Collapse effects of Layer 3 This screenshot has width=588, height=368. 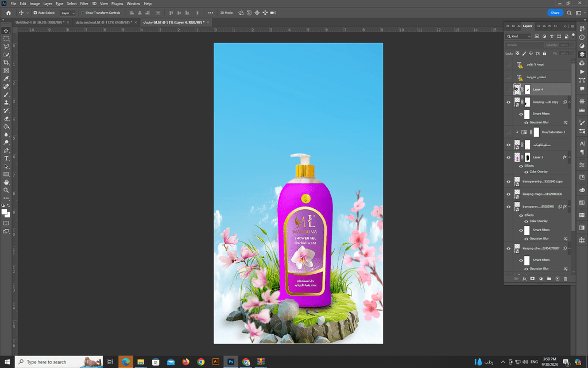click(569, 158)
